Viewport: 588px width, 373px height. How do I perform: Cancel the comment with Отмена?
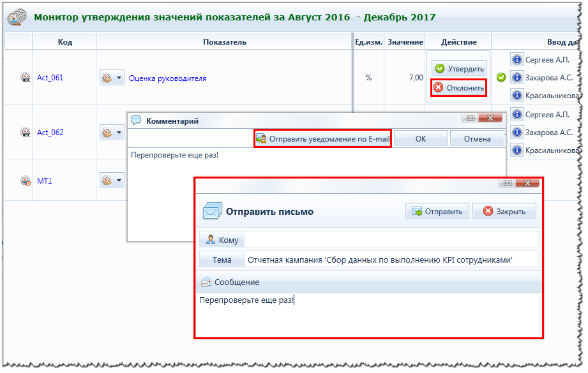click(x=477, y=139)
